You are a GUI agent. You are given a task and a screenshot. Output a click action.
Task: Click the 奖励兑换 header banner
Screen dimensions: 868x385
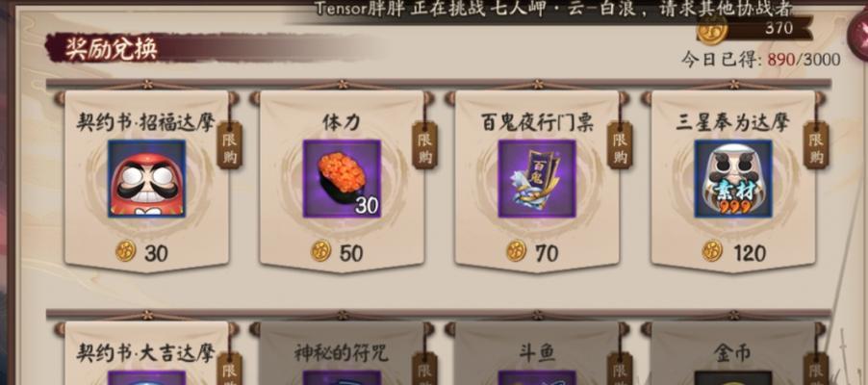[x=113, y=48]
